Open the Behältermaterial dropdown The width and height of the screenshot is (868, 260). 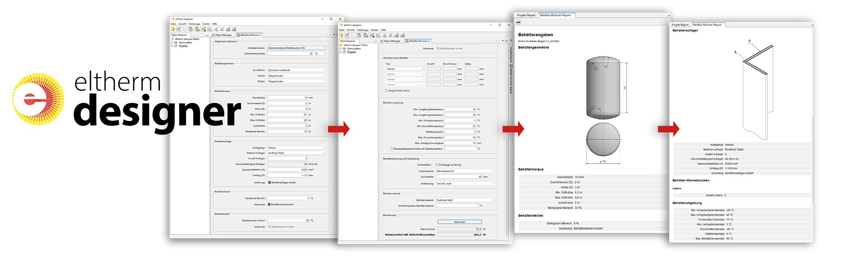pos(465,200)
